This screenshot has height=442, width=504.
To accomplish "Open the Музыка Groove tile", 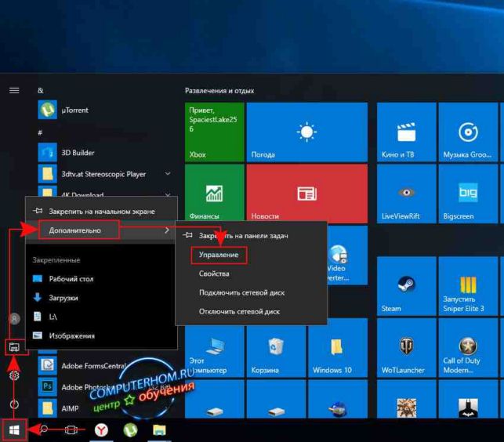I will pos(468,132).
